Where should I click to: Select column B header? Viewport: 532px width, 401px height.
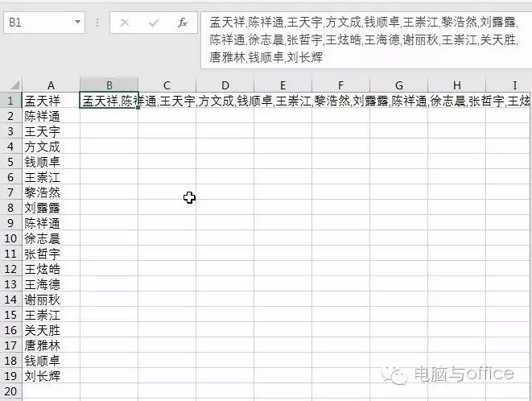click(x=109, y=85)
